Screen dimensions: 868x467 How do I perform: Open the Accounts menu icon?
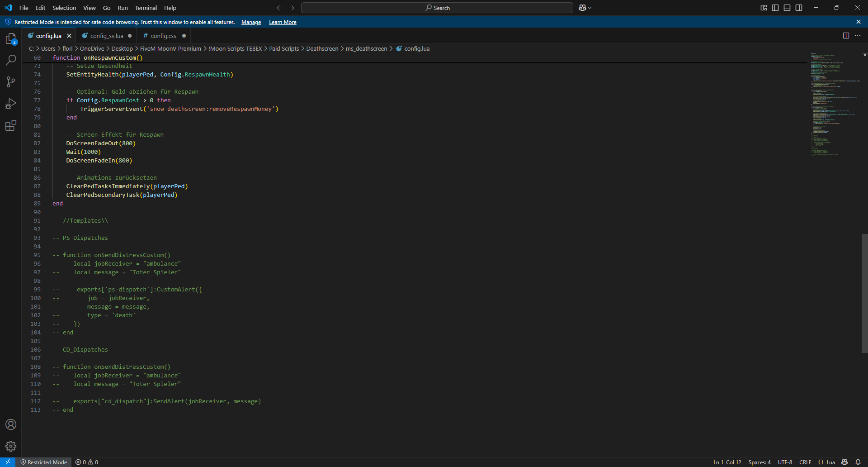coord(11,424)
